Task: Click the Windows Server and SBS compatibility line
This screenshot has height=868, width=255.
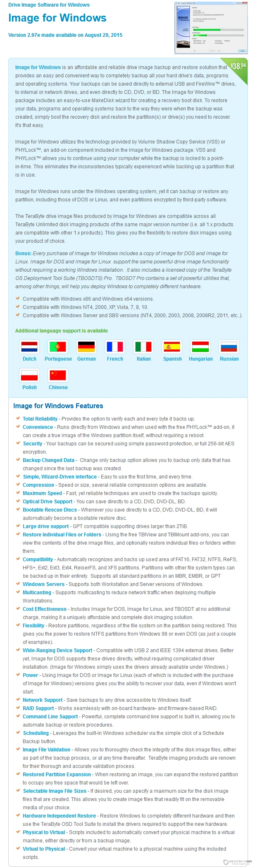Action: 133,316
